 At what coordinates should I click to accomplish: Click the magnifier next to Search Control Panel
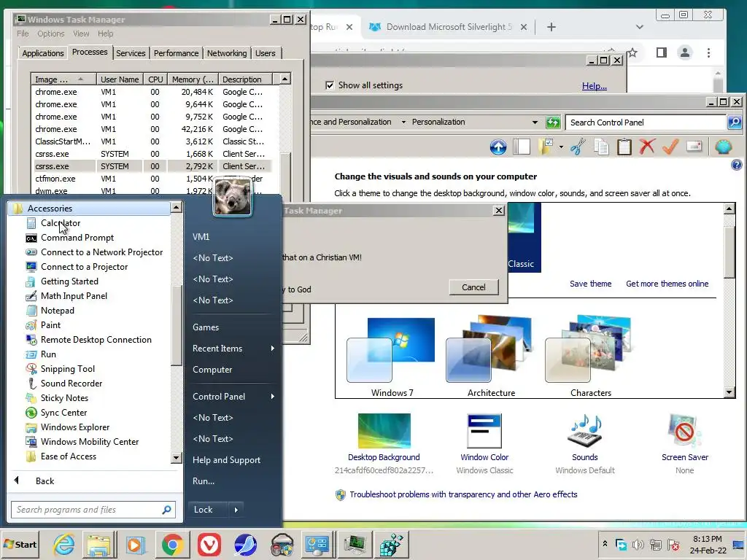pyautogui.click(x=735, y=122)
